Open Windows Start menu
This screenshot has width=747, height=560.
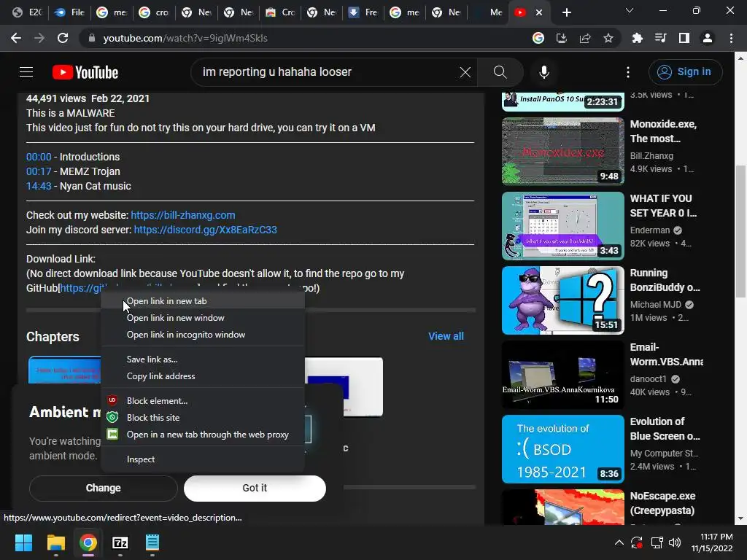tap(23, 542)
